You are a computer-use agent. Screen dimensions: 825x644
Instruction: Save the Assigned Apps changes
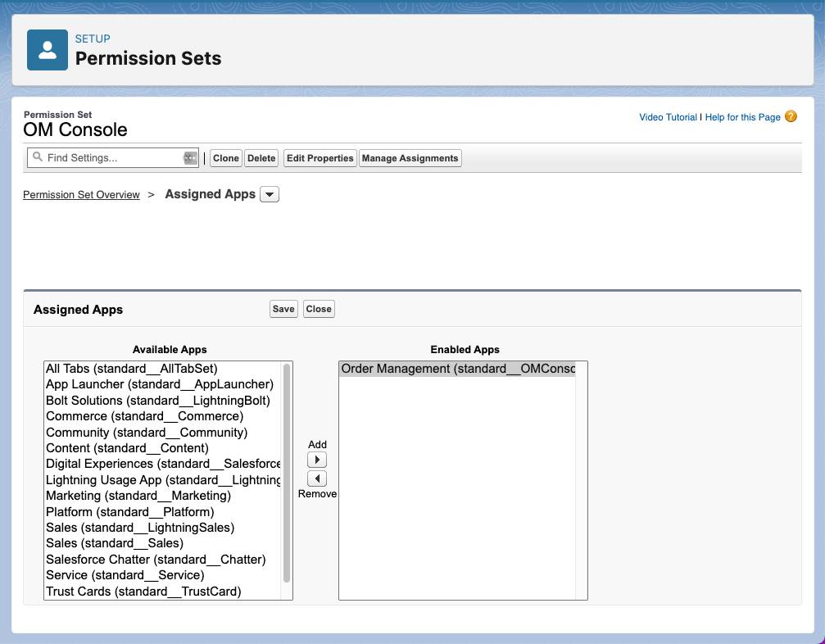tap(283, 309)
